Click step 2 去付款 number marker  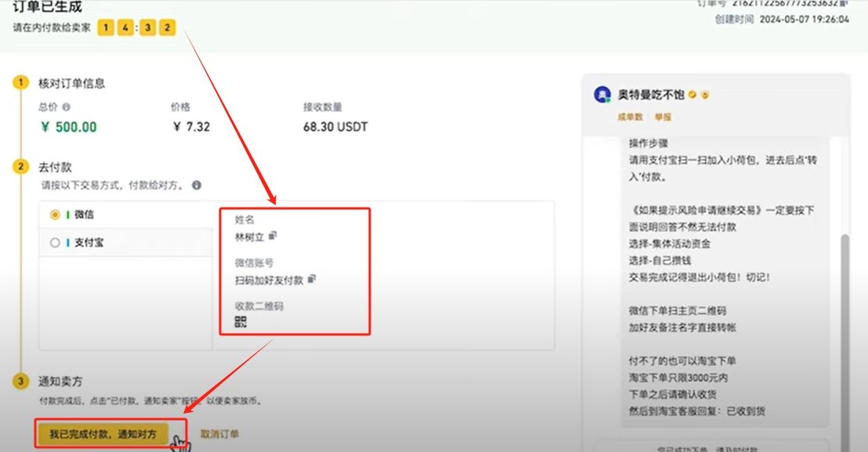[20, 167]
